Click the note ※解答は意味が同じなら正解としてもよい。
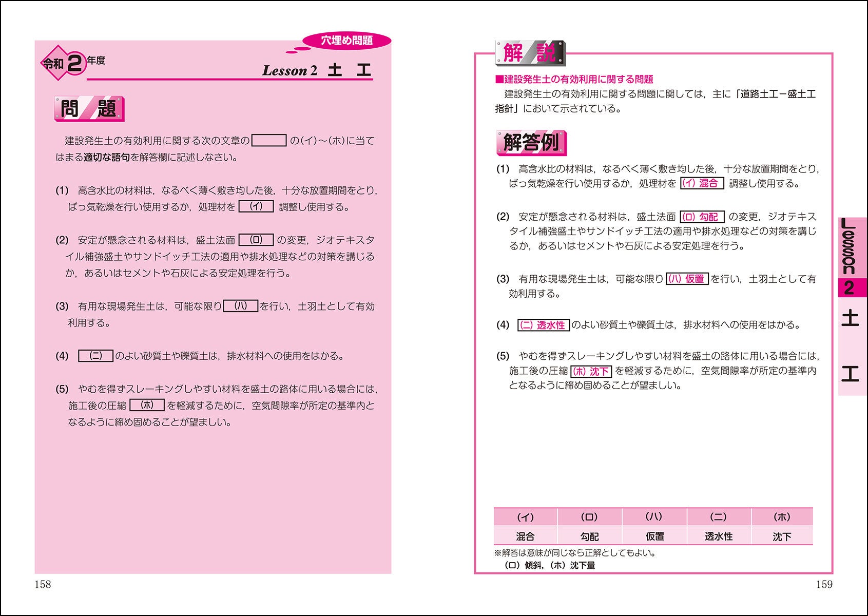The height and width of the screenshot is (616, 868). [x=575, y=553]
